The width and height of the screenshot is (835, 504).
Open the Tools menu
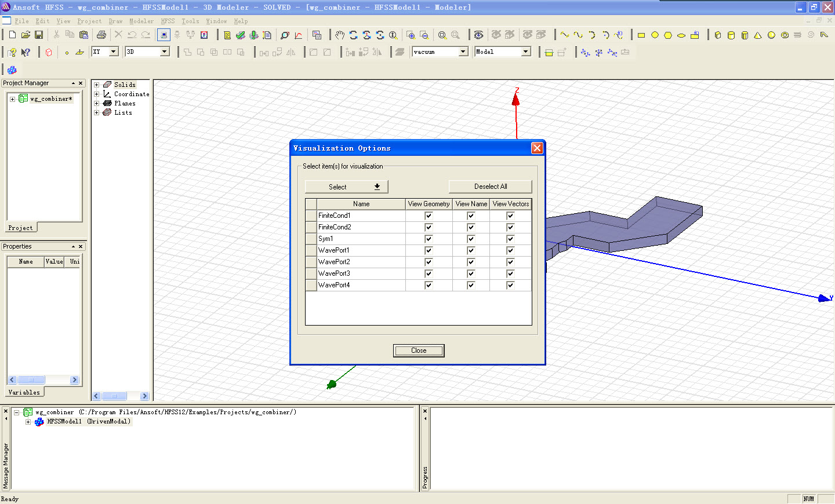coord(190,21)
